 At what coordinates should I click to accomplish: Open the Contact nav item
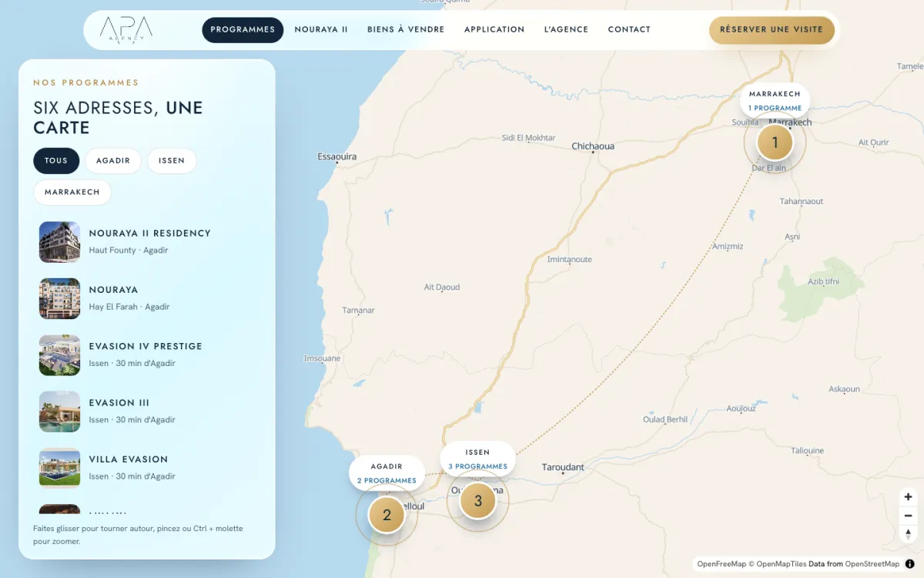point(629,30)
